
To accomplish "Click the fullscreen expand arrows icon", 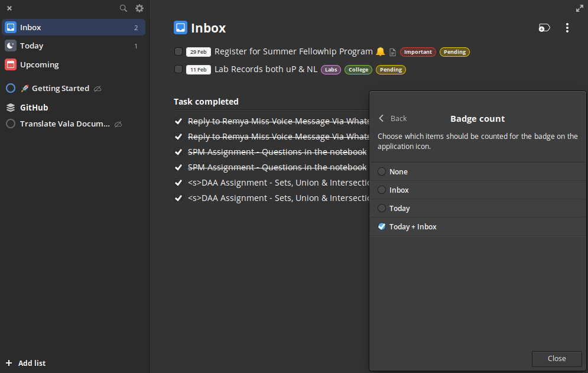I will coord(579,8).
